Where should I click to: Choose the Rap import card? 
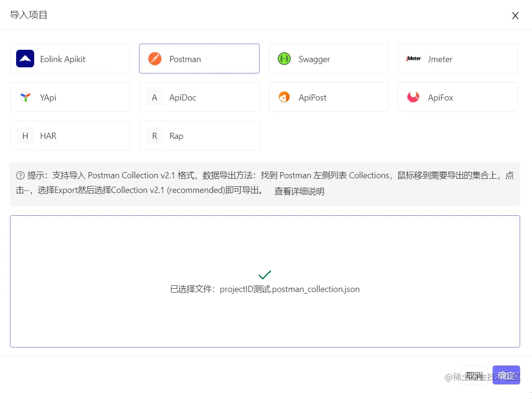[199, 136]
